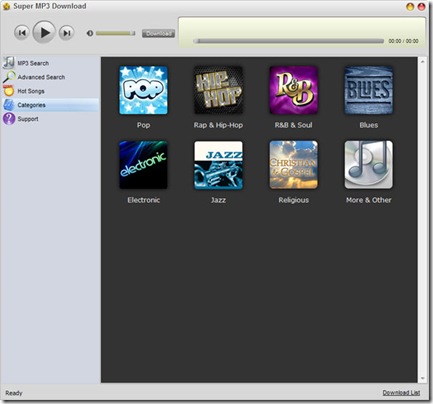Image resolution: width=433 pixels, height=404 pixels.
Task: Open the More & Other category
Action: 368,165
